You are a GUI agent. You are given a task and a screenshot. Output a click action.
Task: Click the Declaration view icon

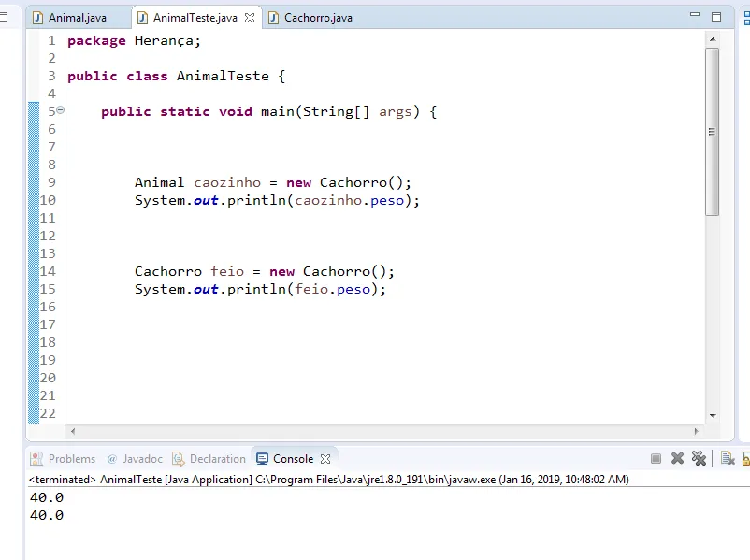pos(178,459)
